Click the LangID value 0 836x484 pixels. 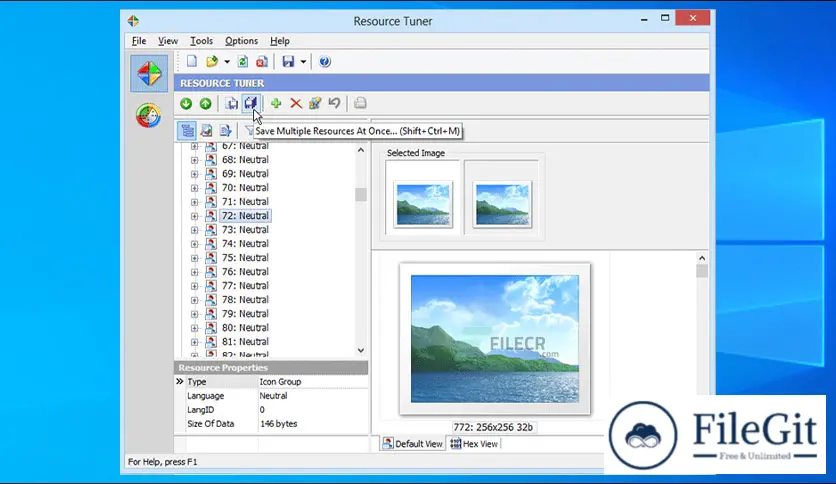pyautogui.click(x=262, y=409)
